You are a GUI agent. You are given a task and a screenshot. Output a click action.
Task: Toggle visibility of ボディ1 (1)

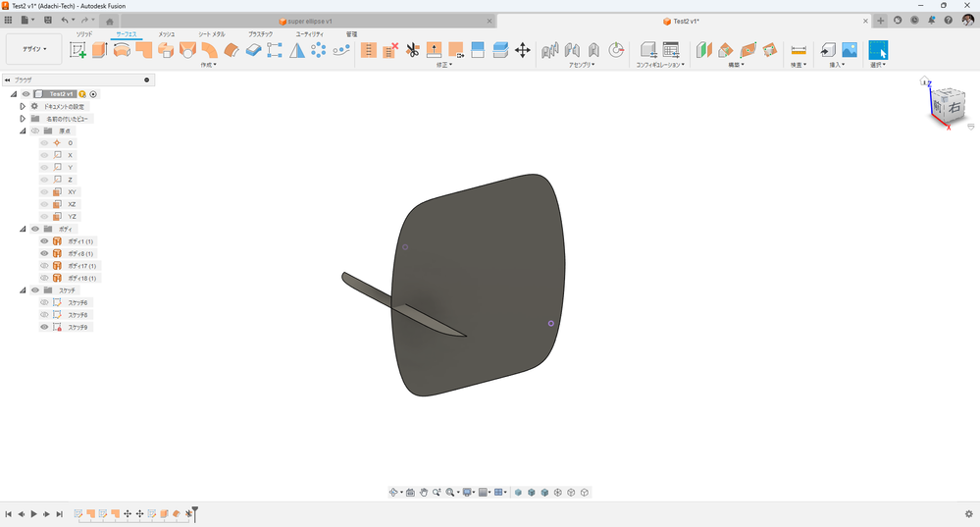tap(44, 241)
